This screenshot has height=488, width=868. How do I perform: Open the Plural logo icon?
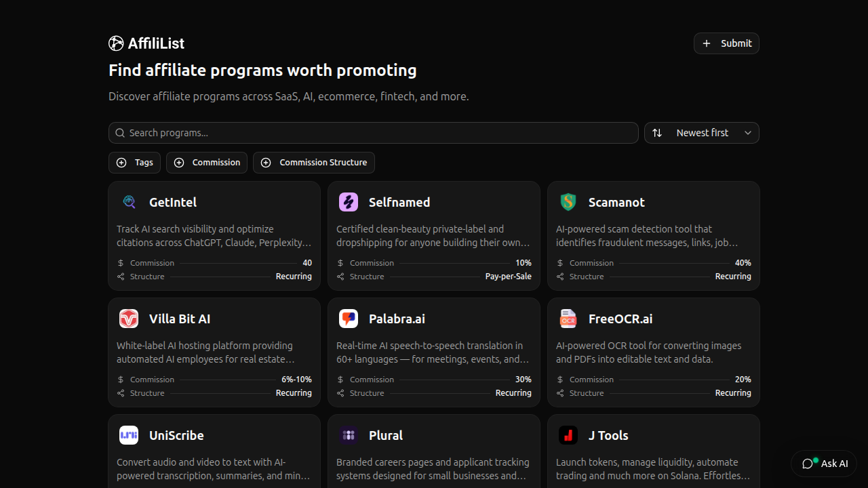click(349, 435)
